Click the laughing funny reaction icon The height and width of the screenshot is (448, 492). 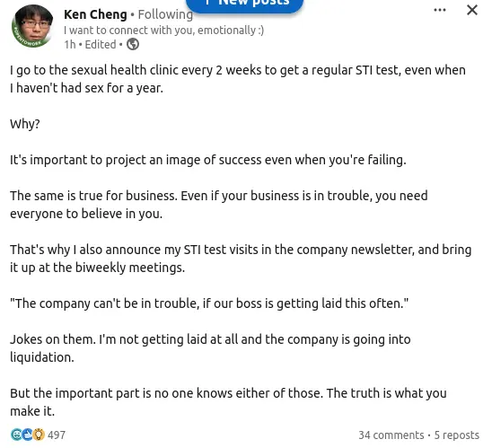[16, 435]
